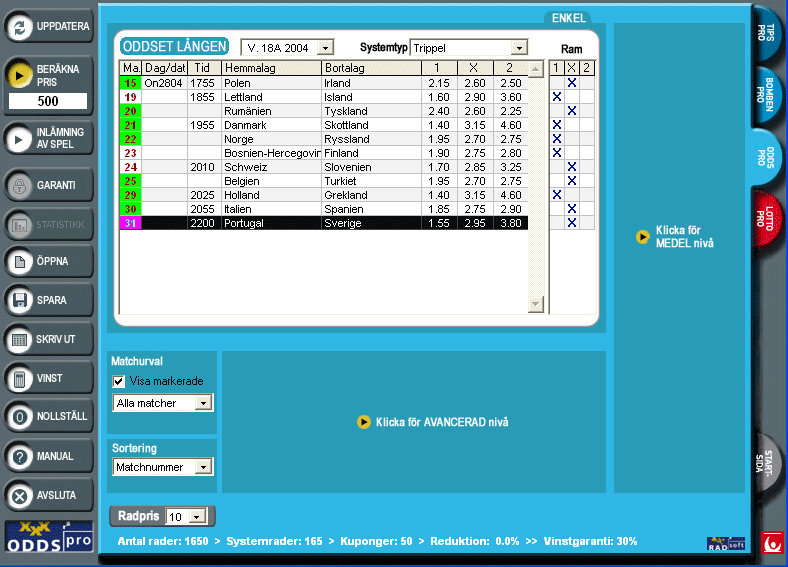Open the Systemtyp Trippel dropdown
788x567 pixels.
click(518, 48)
